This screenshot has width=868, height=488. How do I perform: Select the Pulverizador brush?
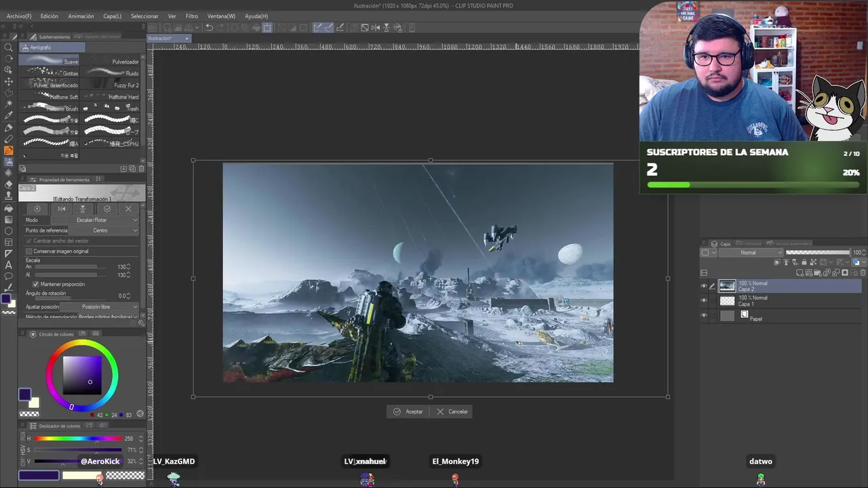pos(110,61)
